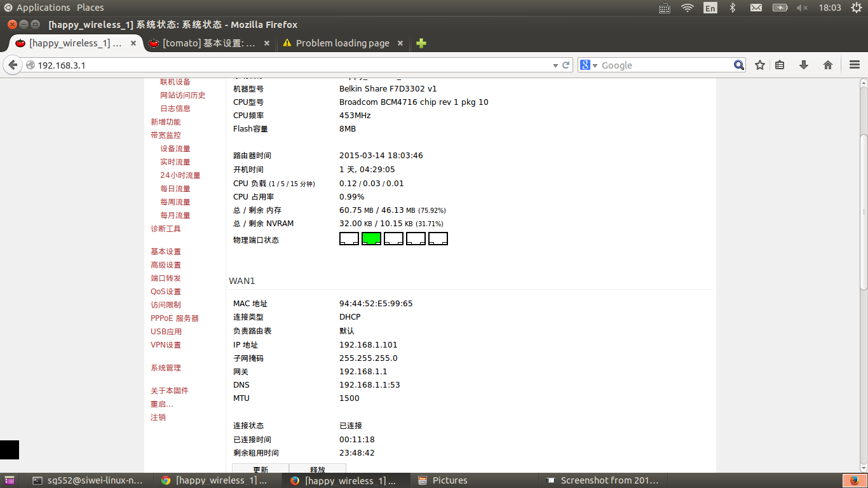868x488 pixels.
Task: Click the keyboard layout En indicator
Action: point(710,8)
